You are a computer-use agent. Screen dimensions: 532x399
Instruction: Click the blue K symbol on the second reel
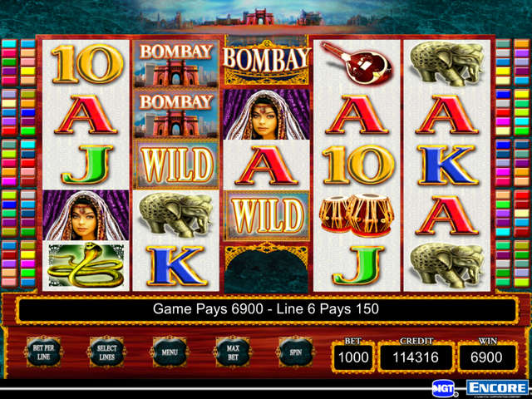176,266
